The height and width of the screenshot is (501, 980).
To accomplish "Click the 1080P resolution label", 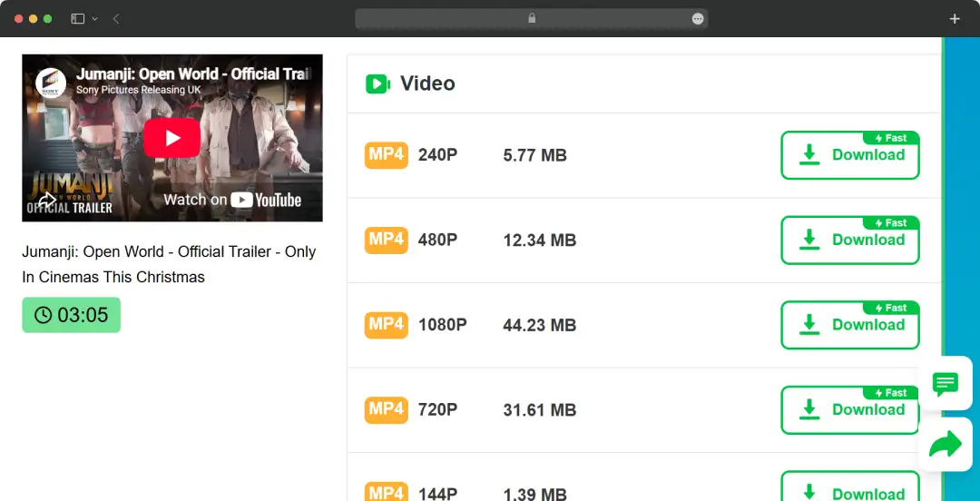I will click(x=443, y=325).
